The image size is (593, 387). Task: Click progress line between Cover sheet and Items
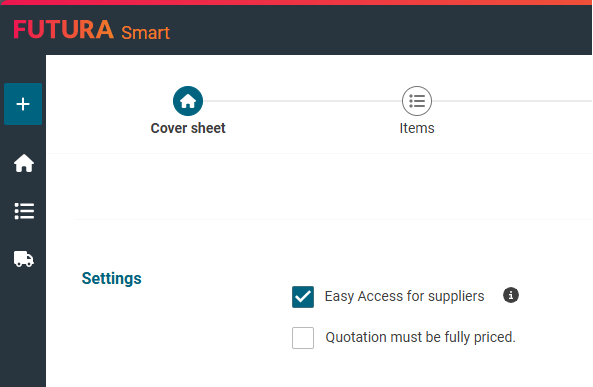[302, 101]
